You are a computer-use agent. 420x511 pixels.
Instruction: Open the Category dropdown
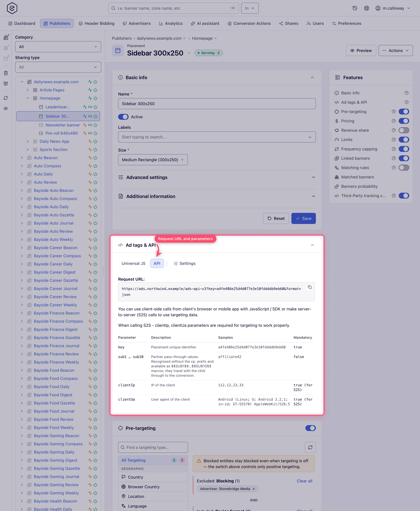(x=58, y=47)
